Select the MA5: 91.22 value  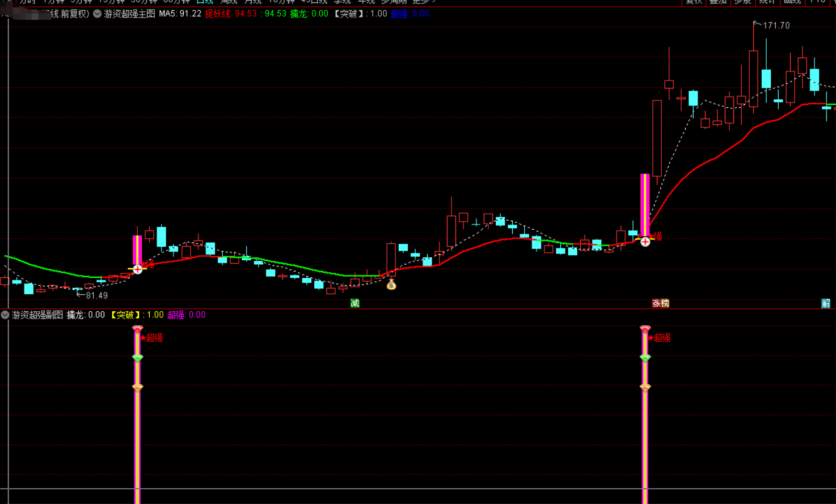(180, 14)
